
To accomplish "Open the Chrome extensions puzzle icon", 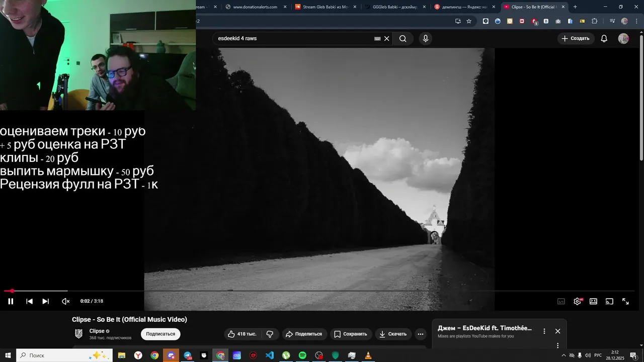I will point(594,21).
